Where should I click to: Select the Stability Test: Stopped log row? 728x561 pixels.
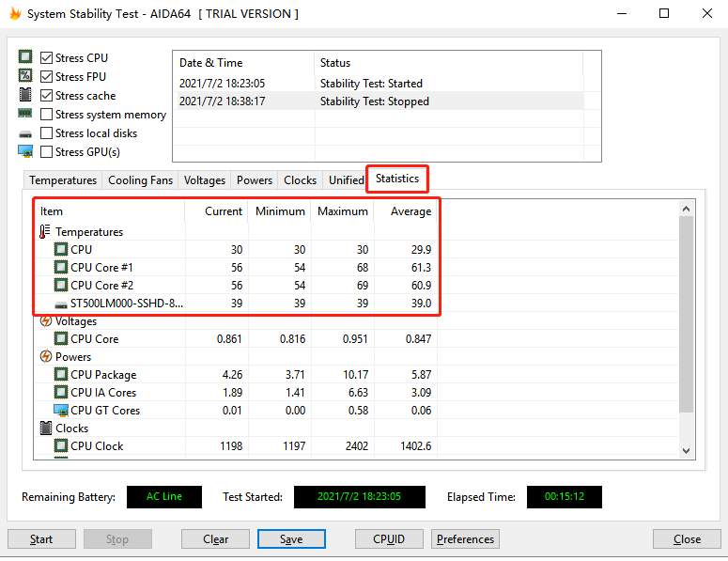[376, 101]
